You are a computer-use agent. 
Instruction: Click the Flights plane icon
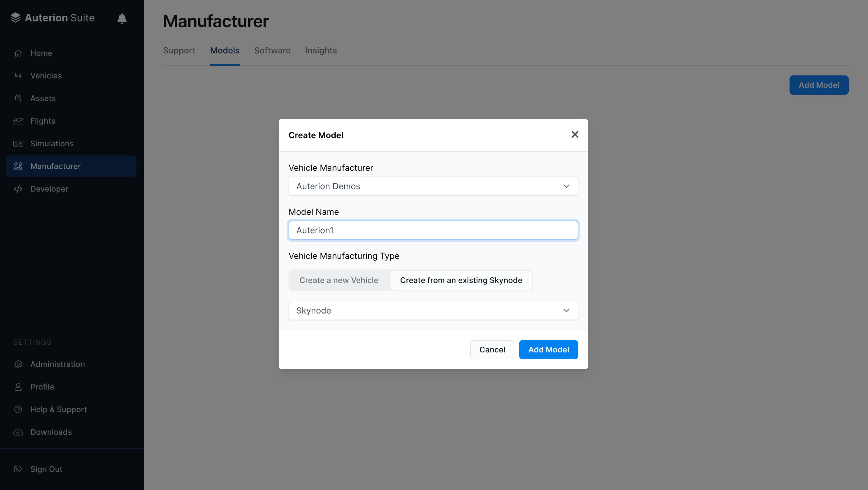point(18,121)
